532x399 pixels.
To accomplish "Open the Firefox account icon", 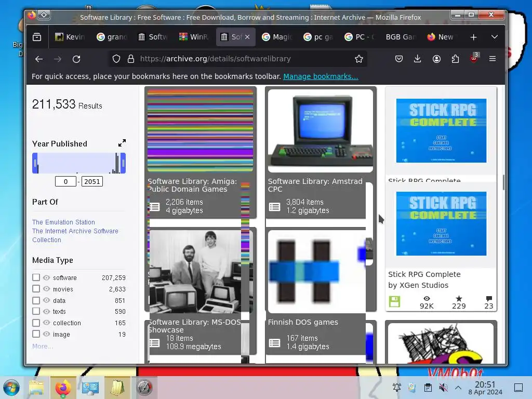I will pyautogui.click(x=436, y=59).
